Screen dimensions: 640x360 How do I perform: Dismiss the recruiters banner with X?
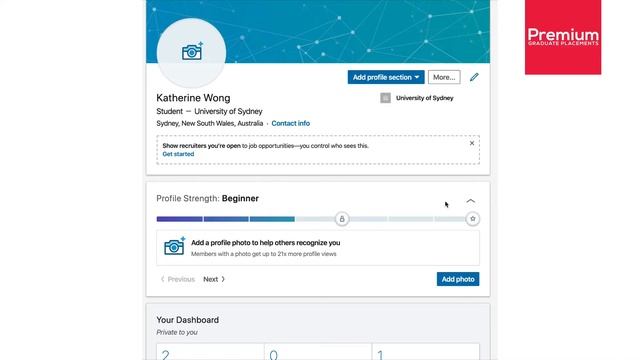(x=472, y=143)
